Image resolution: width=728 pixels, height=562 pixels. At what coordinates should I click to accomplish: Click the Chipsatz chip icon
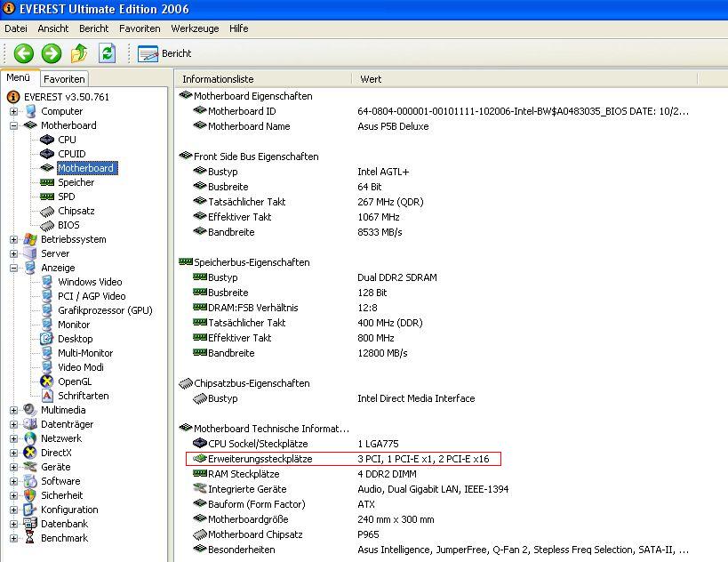[47, 212]
